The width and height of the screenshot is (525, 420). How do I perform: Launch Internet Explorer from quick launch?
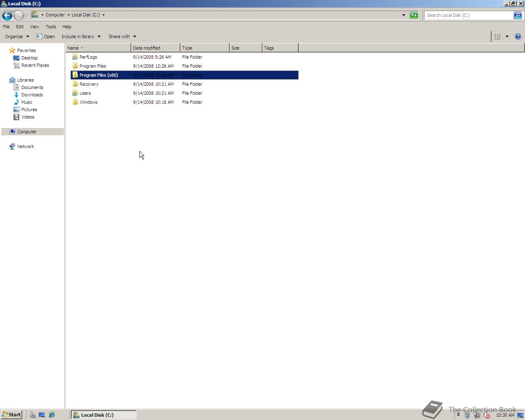pyautogui.click(x=52, y=415)
